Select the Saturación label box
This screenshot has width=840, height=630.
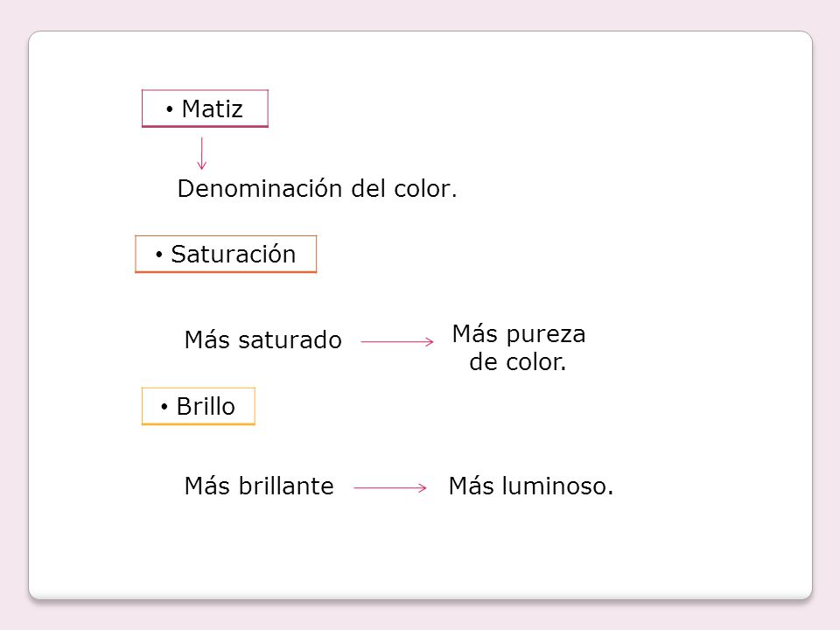(x=226, y=254)
